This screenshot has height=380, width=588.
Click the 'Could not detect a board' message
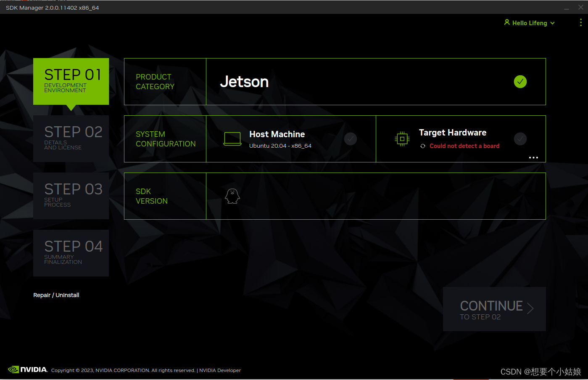464,146
